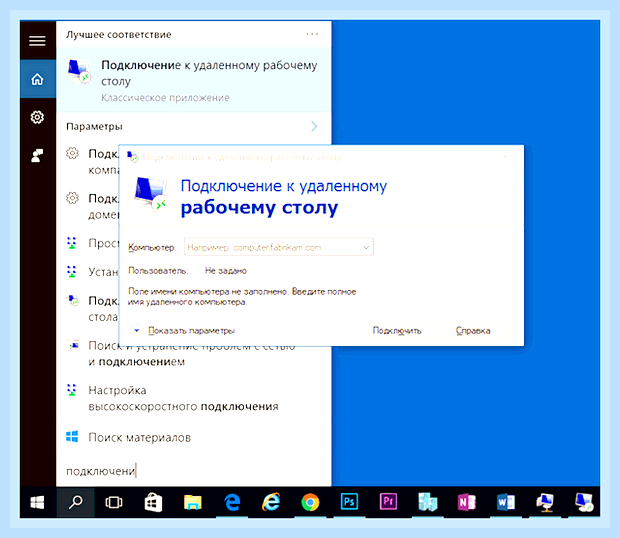Image resolution: width=620 pixels, height=538 pixels.
Task: Expand Показать параметры options
Action: point(183,330)
